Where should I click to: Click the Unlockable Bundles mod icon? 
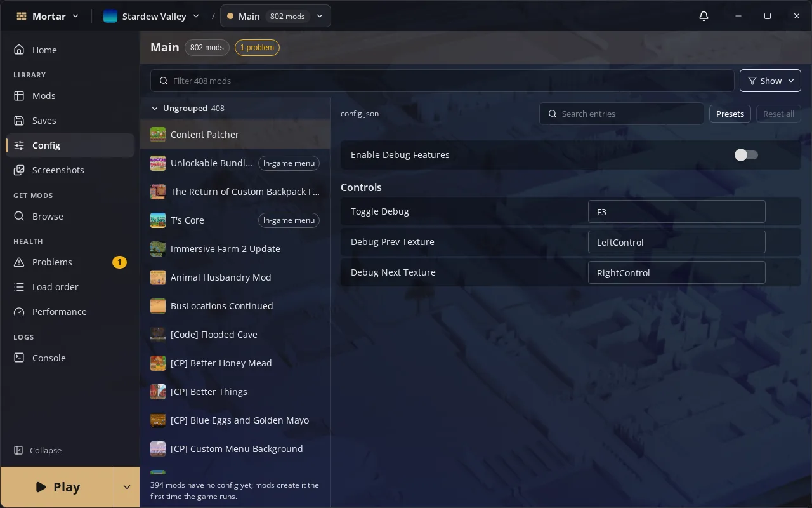pos(158,163)
